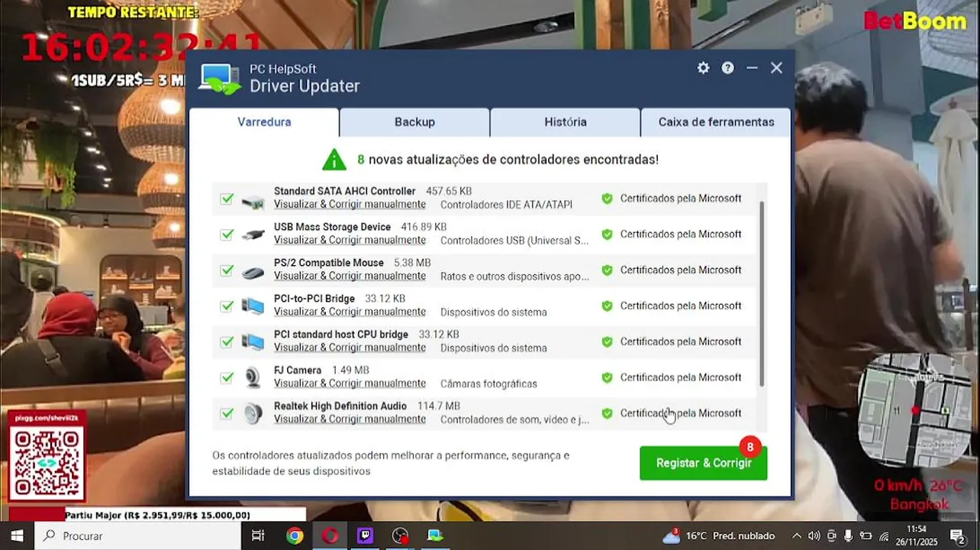Open Visualizar & Corrigir manualmente for PCI-to-PCI Bridge
Viewport: 980px width, 550px height.
(350, 312)
